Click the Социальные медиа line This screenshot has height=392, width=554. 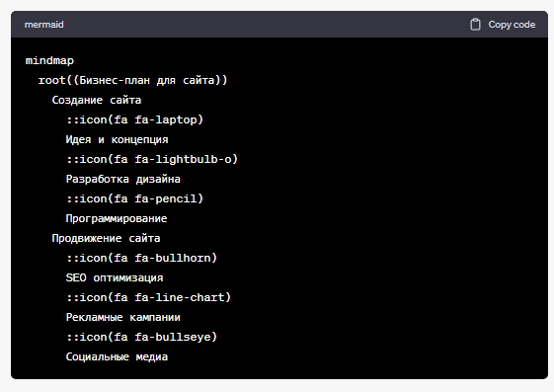coord(117,357)
